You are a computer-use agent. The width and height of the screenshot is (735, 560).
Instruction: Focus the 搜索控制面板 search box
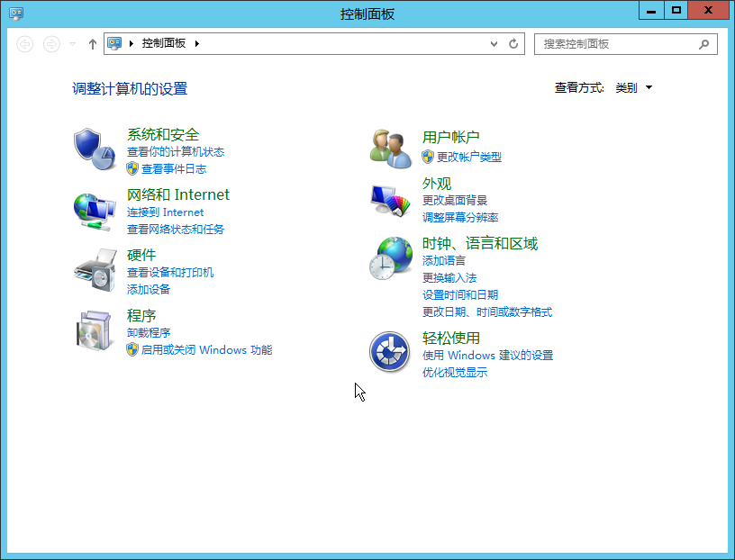[626, 44]
